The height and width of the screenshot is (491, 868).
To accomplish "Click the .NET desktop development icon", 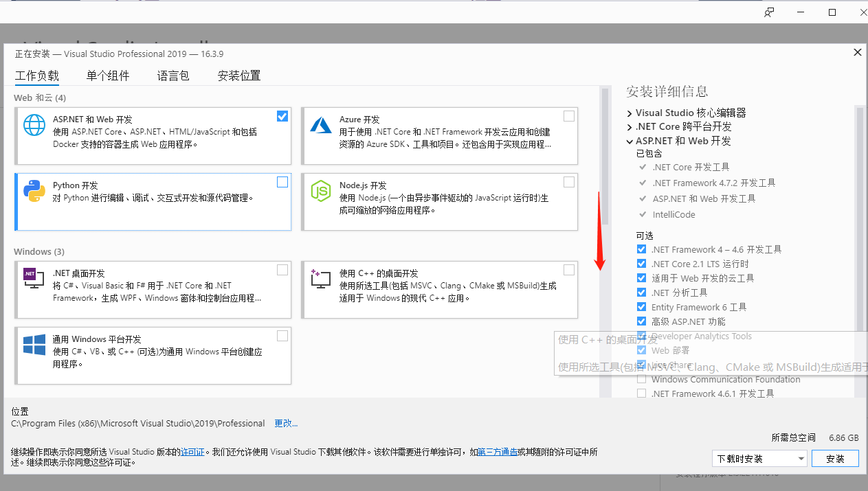I will coord(34,277).
